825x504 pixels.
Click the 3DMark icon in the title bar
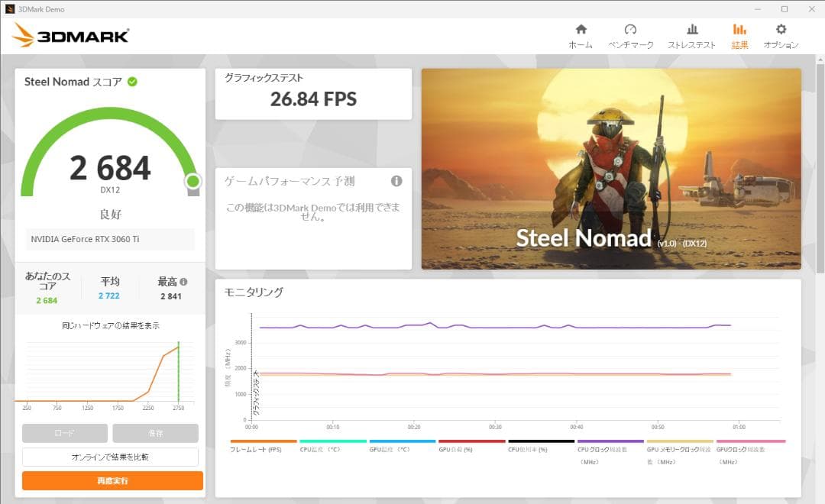point(8,8)
